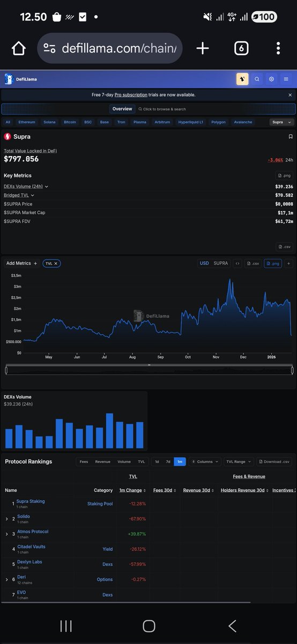Switch to the Bitcoin chain tab

[x=70, y=122]
